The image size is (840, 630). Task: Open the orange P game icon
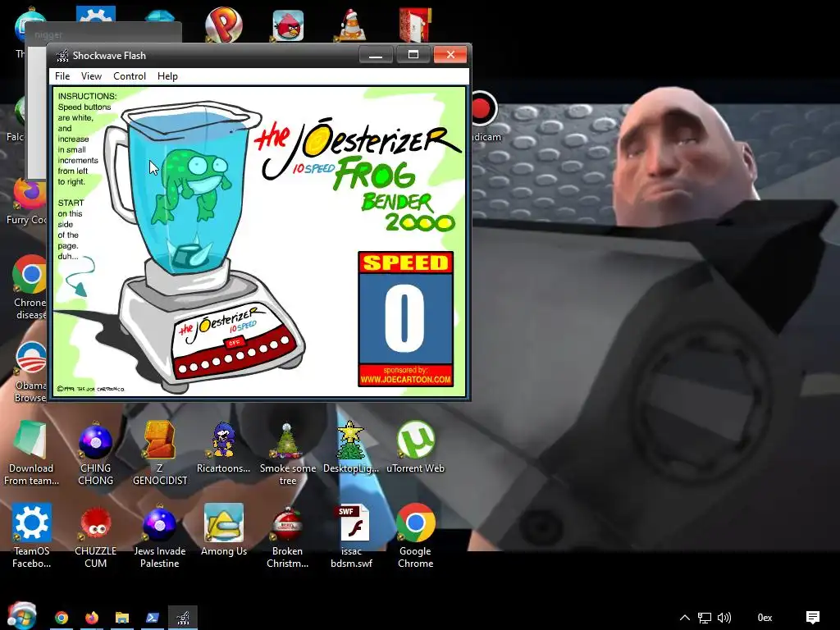pos(223,25)
